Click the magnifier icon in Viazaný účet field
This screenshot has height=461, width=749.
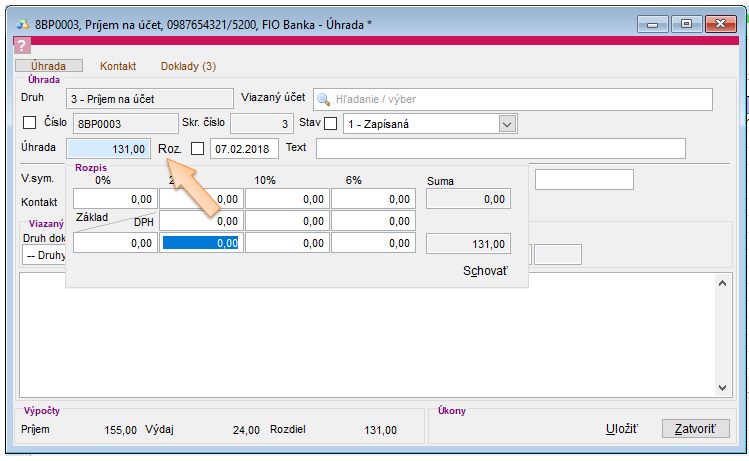click(323, 99)
